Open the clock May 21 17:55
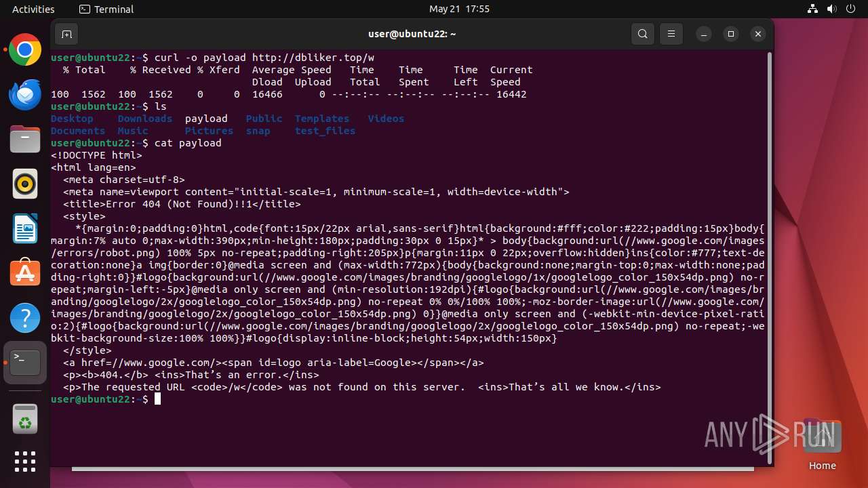Viewport: 868px width, 488px height. (459, 9)
